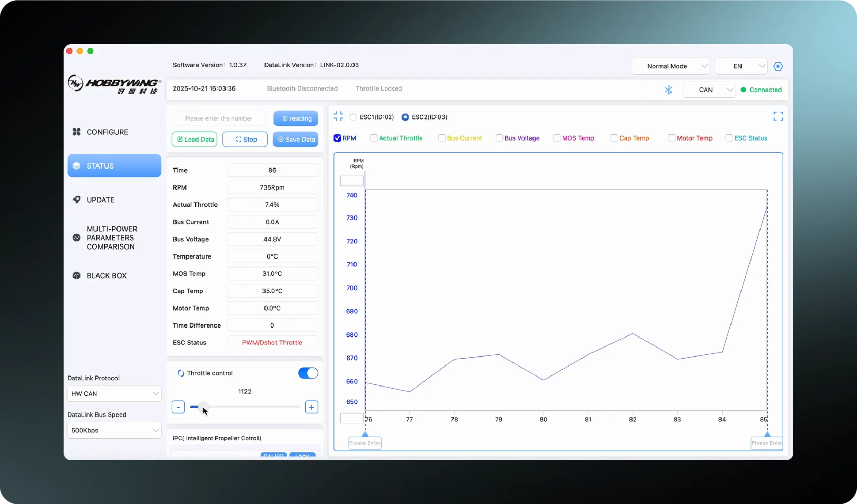
Task: Check the Motor Temp plot option
Action: coord(671,138)
